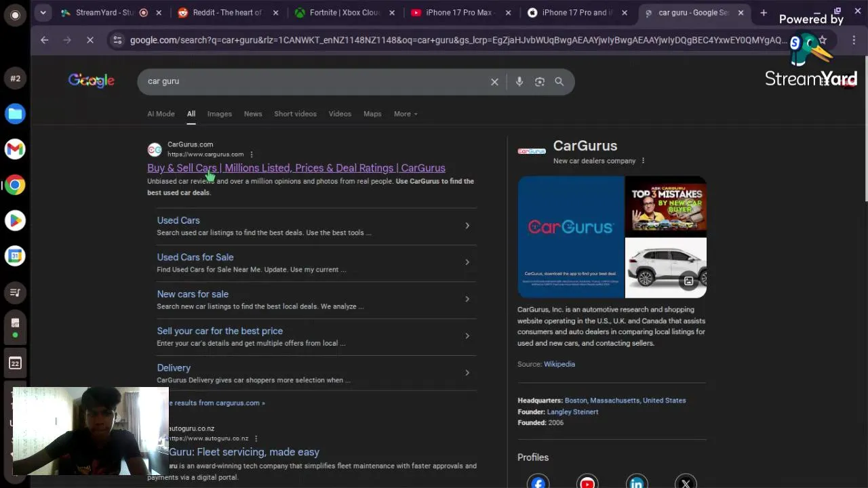Select the AI Mode search filter
Screen dimensions: 868x488
[x=161, y=114]
